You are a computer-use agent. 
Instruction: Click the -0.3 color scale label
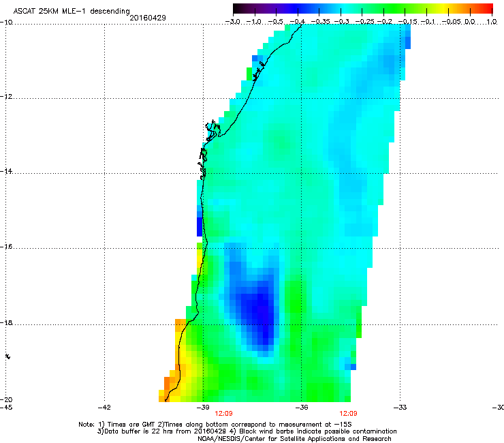tap(342, 22)
